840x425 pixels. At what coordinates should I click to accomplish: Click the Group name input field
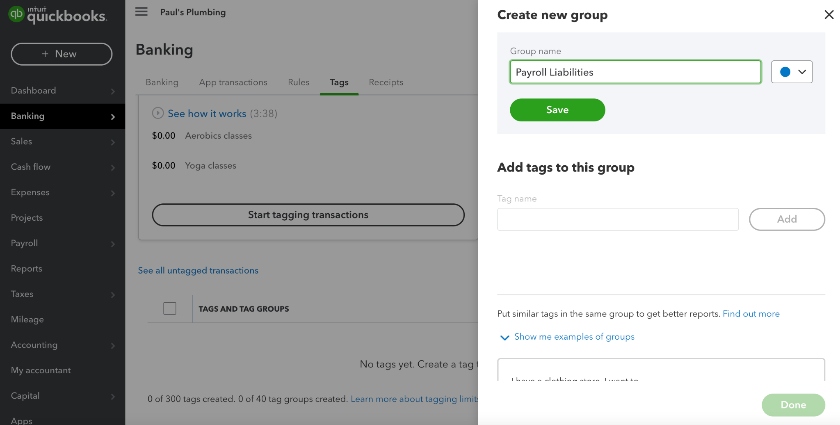(x=635, y=72)
